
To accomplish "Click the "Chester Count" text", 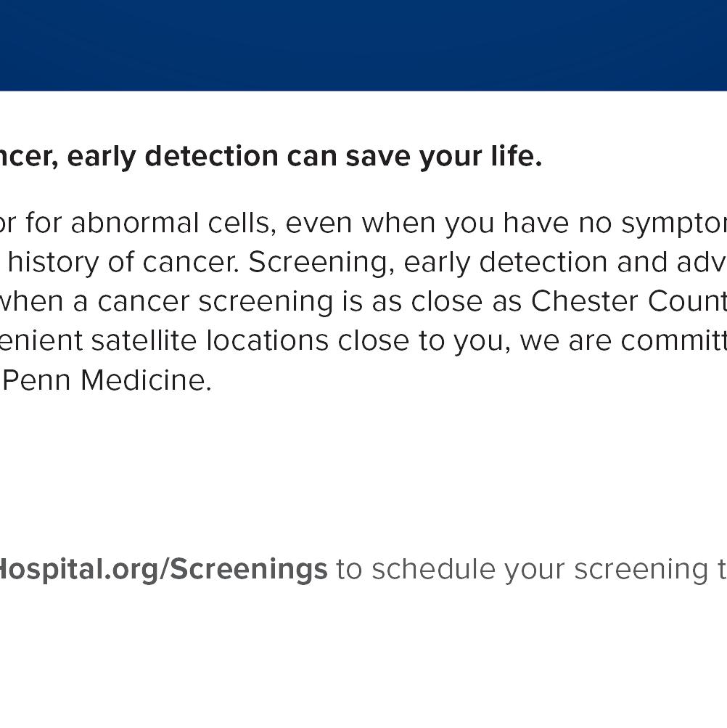I will (628, 301).
